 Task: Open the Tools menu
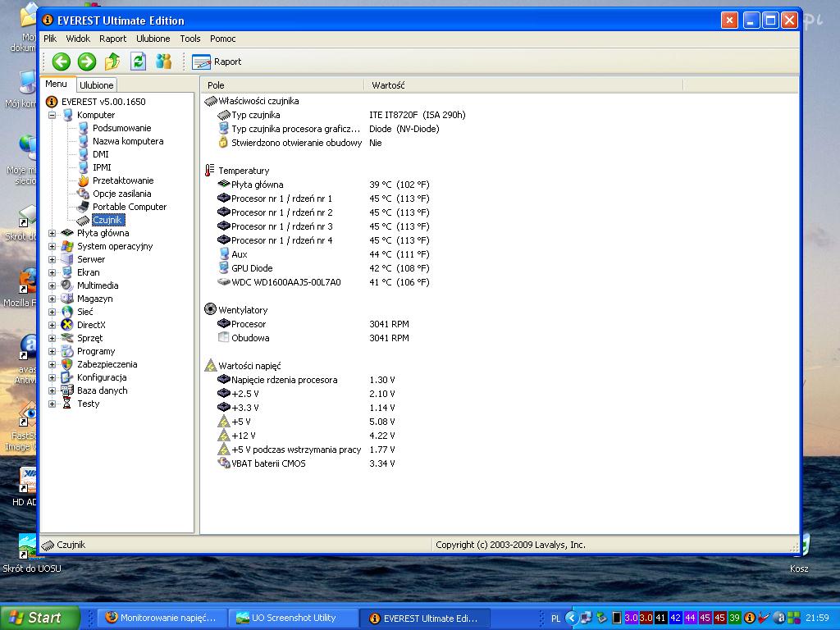click(190, 39)
